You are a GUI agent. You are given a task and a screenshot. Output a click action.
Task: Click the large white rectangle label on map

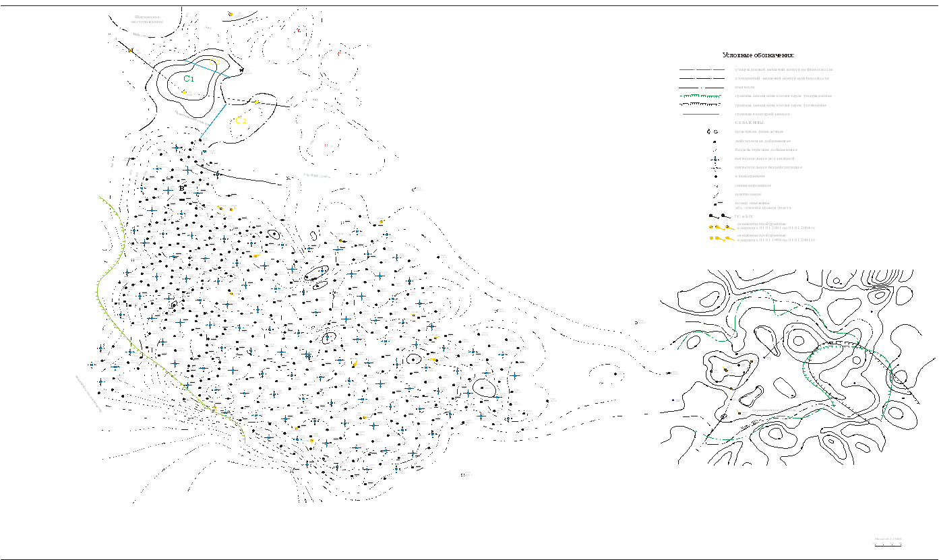344,131
